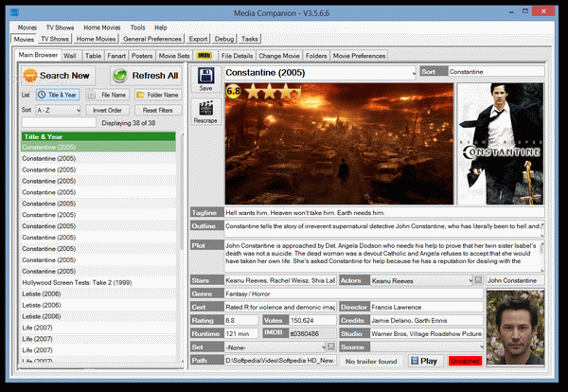Viewport: 568px width, 392px height.
Task: Switch list mode to Folder Name
Action: [x=158, y=95]
